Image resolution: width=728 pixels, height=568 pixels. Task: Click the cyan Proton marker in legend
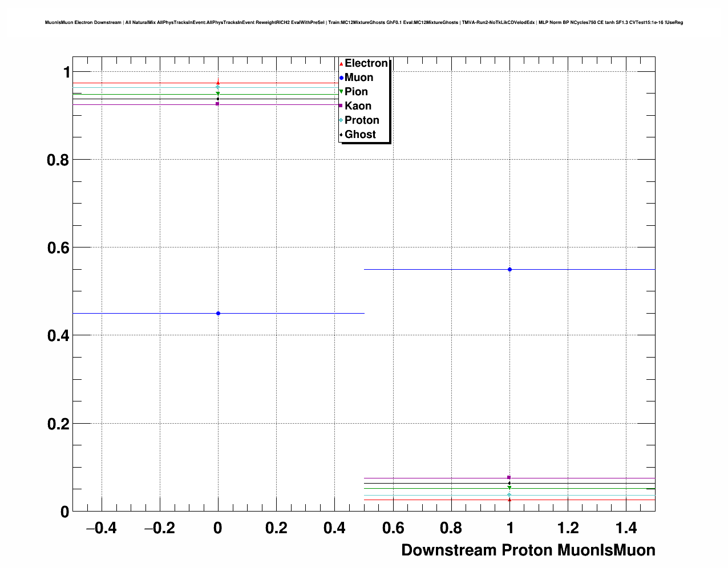point(341,120)
